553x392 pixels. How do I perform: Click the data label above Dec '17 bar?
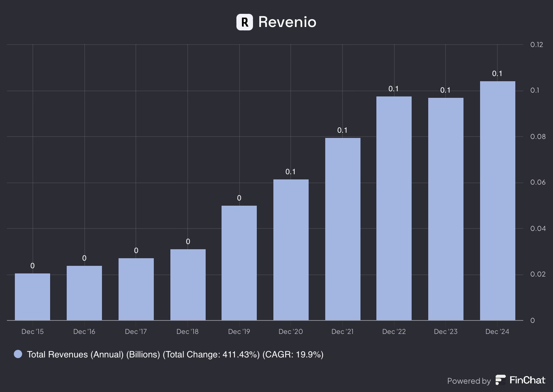click(x=136, y=251)
